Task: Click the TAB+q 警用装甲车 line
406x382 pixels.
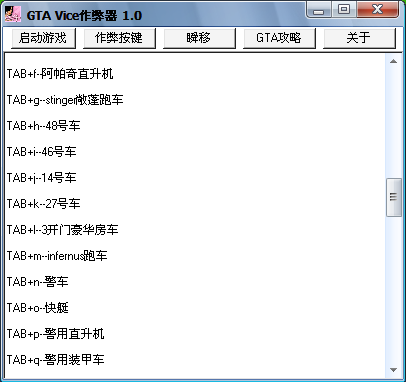Action: point(56,360)
